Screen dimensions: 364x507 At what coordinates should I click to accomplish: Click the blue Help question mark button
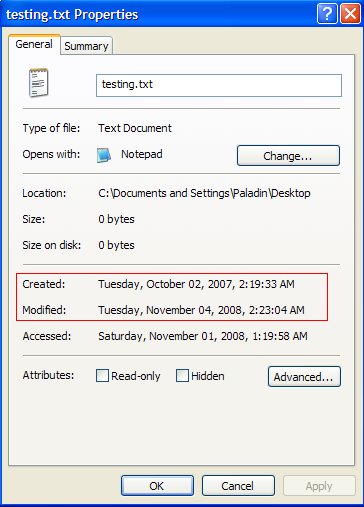(327, 14)
